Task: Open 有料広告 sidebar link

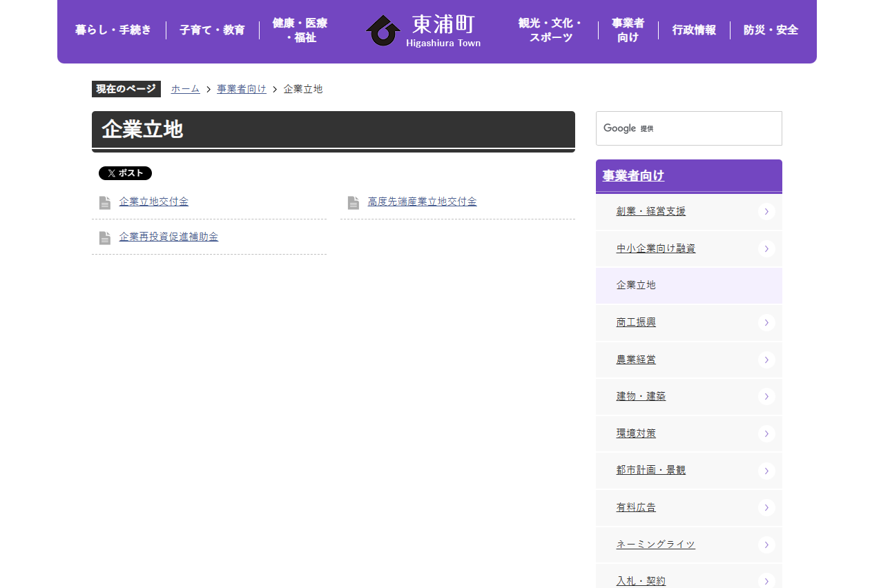Action: (x=636, y=507)
